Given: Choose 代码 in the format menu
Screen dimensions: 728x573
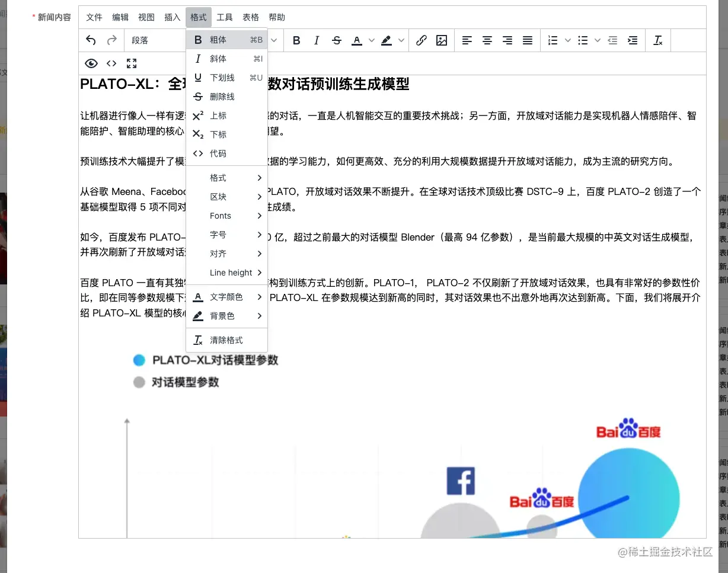Looking at the screenshot, I should 227,153.
